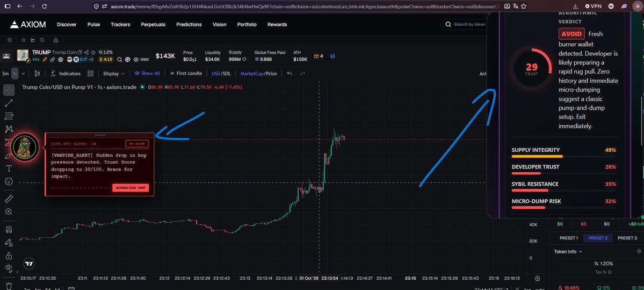The height and width of the screenshot is (290, 644).
Task: Click the @ mention icon in token row
Action: [x=128, y=60]
